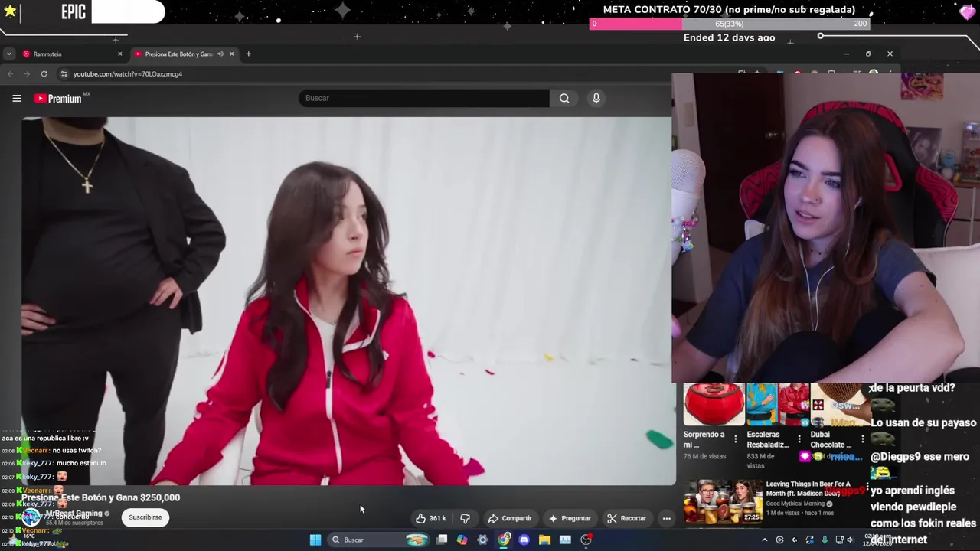Open the YouTube hamburger guide menu
980x551 pixels.
pos(16,98)
